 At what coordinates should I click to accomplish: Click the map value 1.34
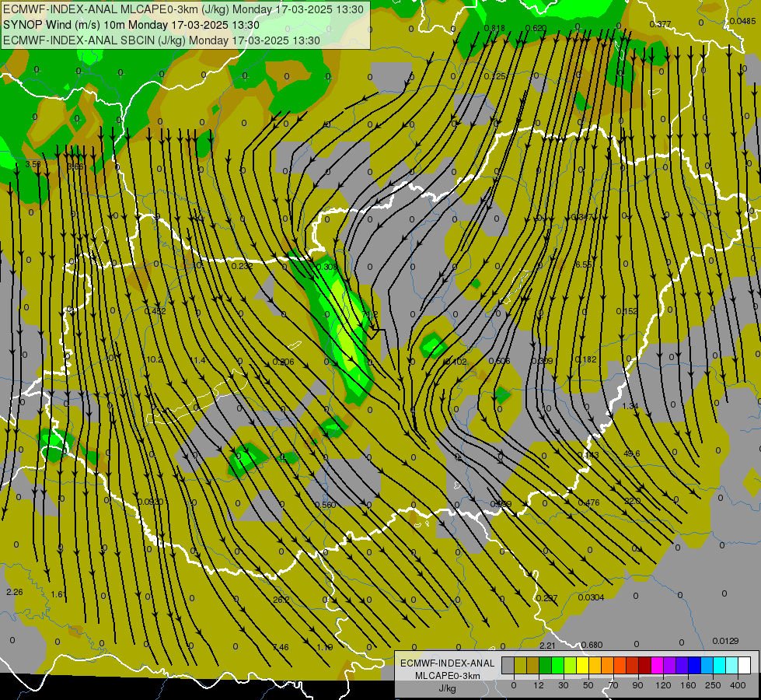[x=630, y=406]
